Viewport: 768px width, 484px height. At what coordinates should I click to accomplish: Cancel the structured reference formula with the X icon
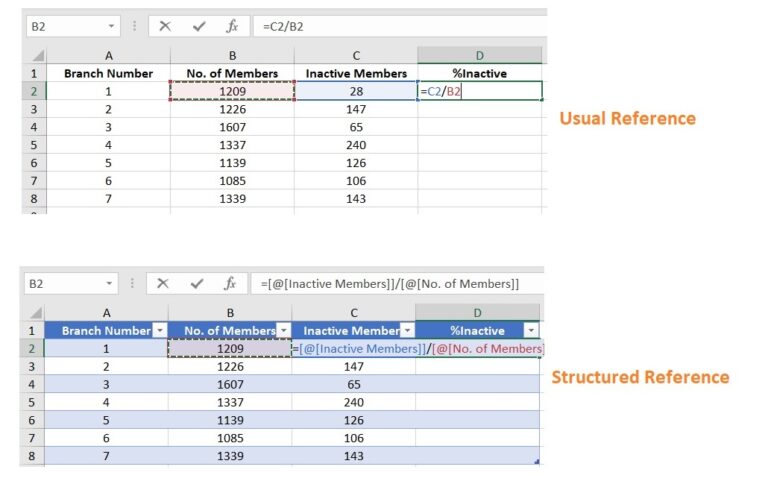point(165,283)
